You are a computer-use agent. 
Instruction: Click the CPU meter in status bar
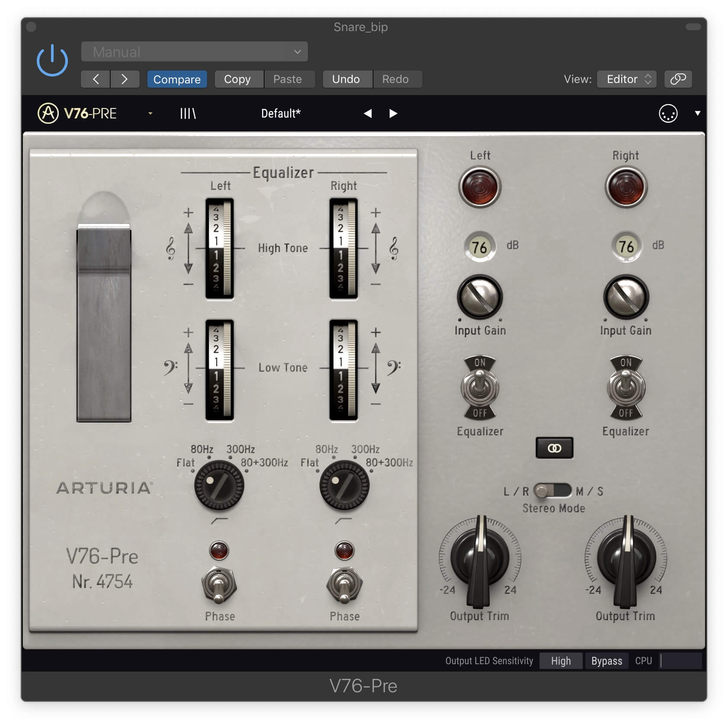click(680, 661)
